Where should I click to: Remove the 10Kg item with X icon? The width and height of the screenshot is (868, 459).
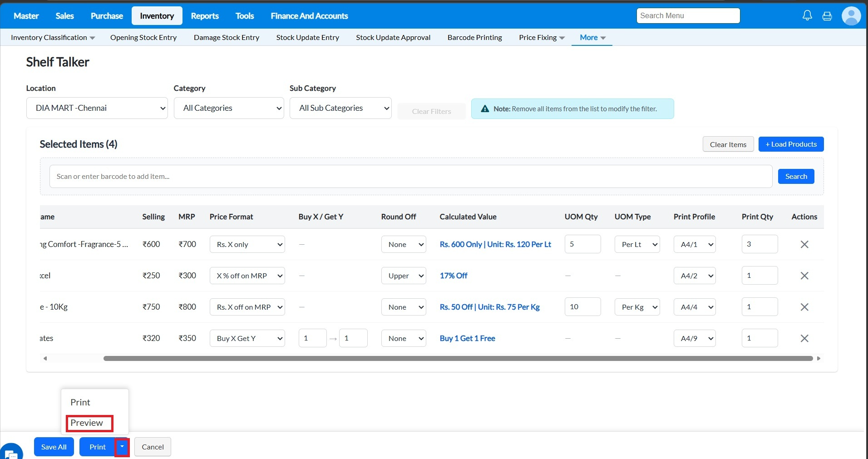coord(804,307)
